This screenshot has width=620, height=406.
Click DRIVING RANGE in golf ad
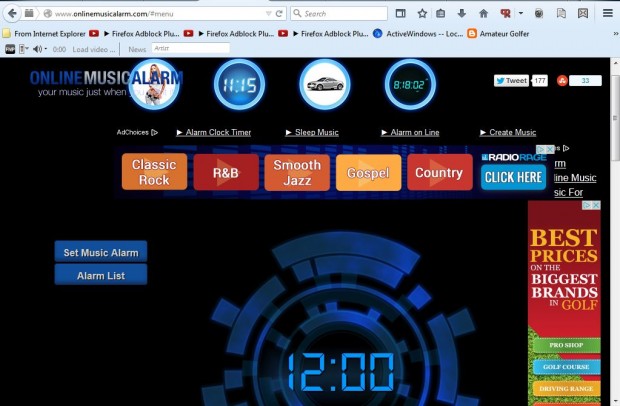[566, 389]
